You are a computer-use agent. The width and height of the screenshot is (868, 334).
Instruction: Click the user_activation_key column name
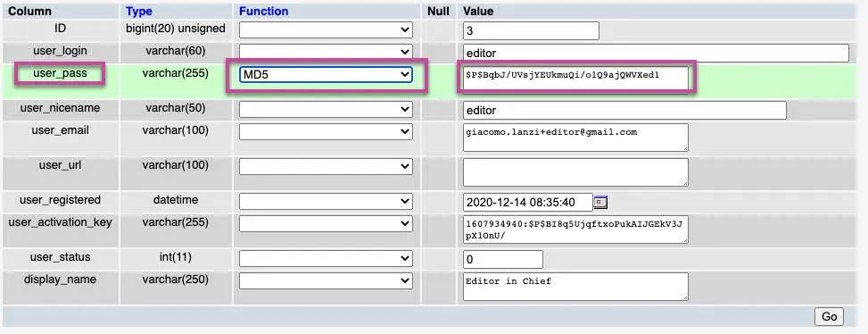[x=61, y=222]
